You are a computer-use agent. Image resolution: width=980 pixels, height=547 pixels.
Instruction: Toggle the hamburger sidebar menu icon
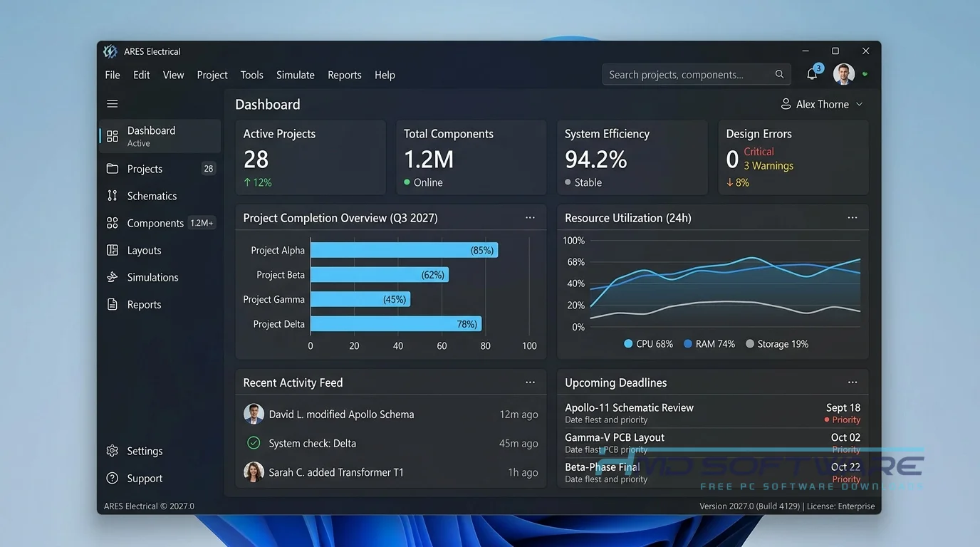coord(113,104)
